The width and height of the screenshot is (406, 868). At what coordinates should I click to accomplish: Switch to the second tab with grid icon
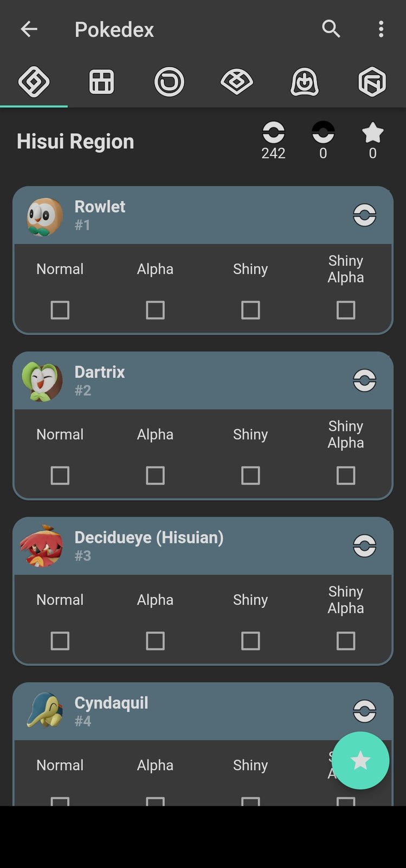(101, 82)
